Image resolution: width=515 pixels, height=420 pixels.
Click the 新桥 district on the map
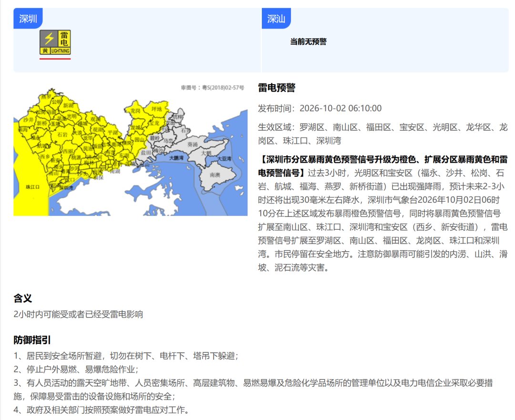pos(41,123)
